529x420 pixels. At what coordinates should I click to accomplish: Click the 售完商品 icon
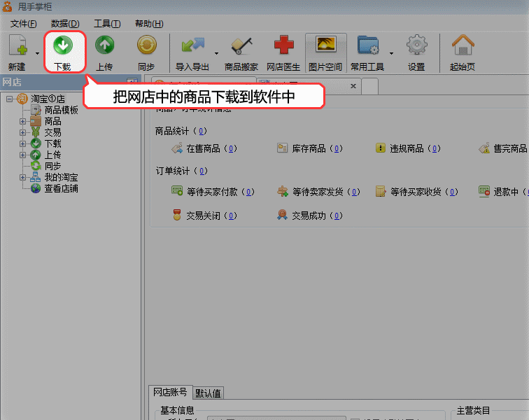484,148
